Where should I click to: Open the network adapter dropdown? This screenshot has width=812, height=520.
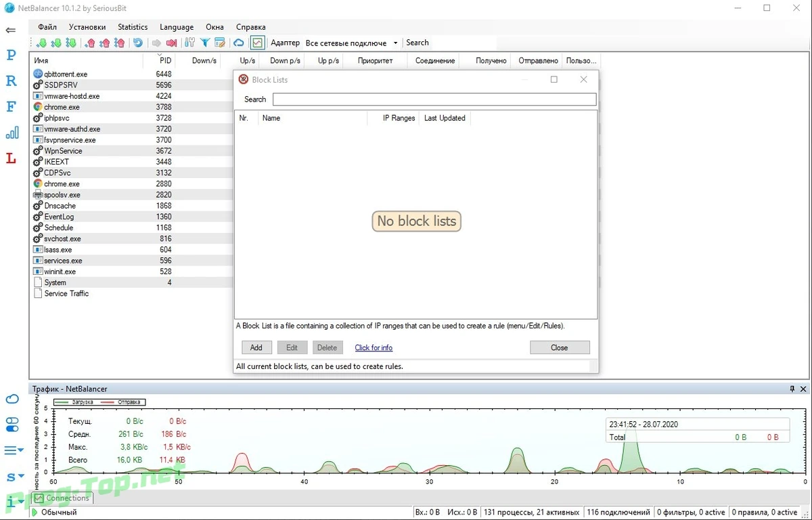[x=352, y=43]
